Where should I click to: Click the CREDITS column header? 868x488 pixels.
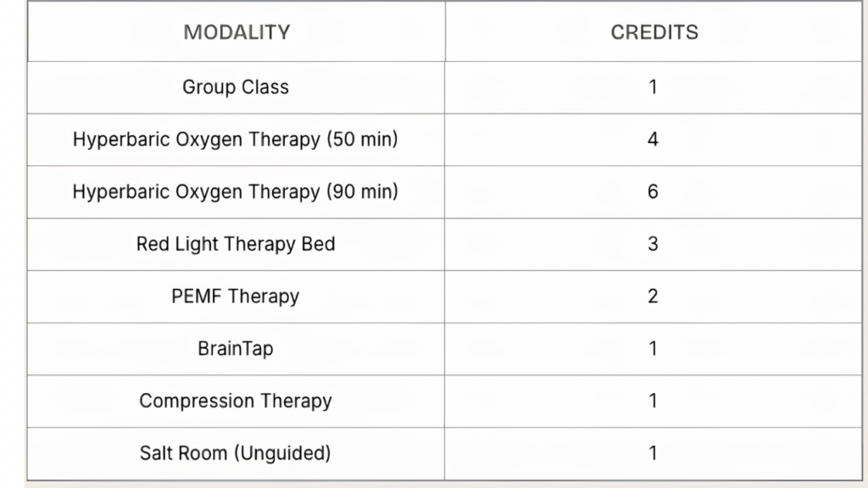click(x=654, y=32)
